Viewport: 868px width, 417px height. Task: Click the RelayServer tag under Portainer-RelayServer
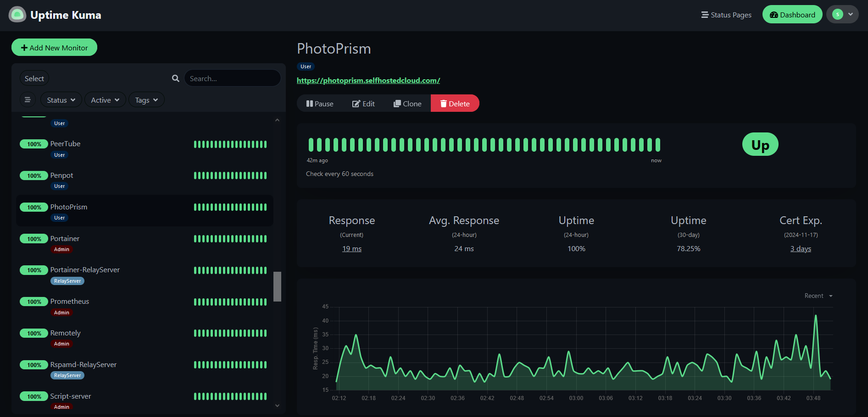click(67, 281)
